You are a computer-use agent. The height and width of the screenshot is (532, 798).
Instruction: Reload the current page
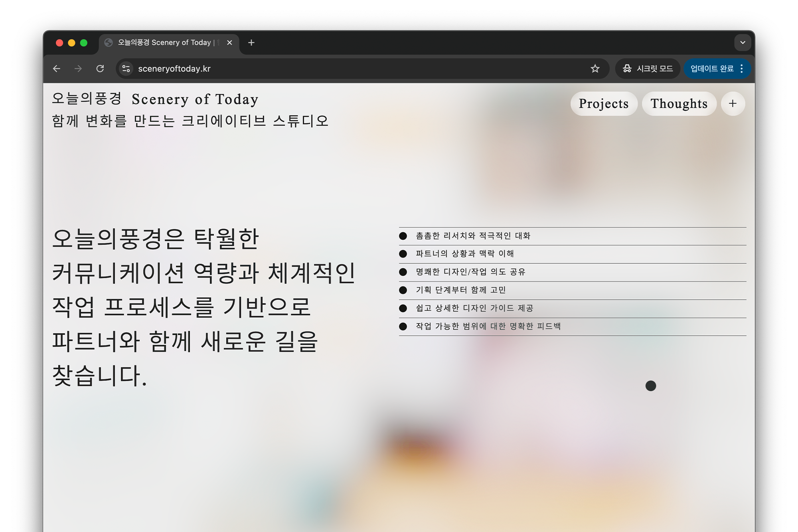click(x=100, y=69)
